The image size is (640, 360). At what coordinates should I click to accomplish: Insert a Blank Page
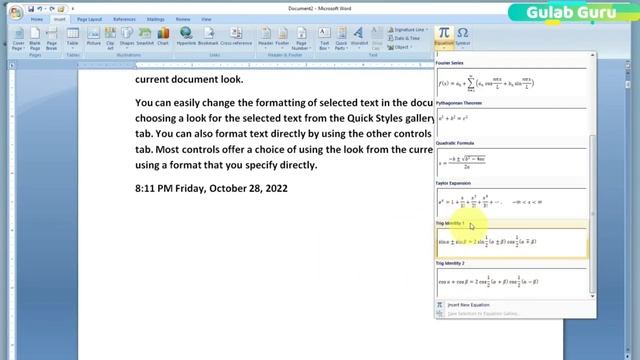pyautogui.click(x=35, y=39)
